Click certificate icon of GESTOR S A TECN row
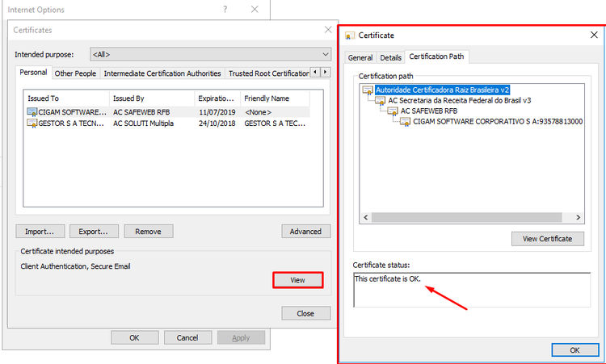Screen dimensions: 606x364 (32, 123)
